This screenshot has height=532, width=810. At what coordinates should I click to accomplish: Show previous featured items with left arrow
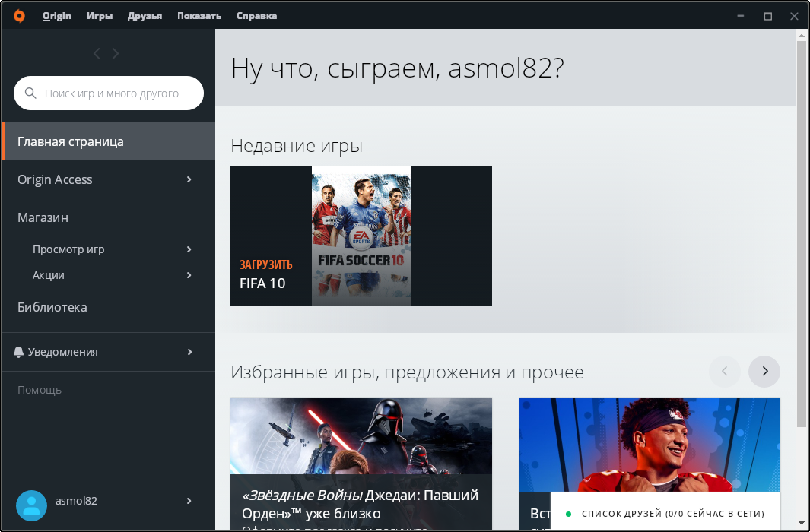pos(724,372)
